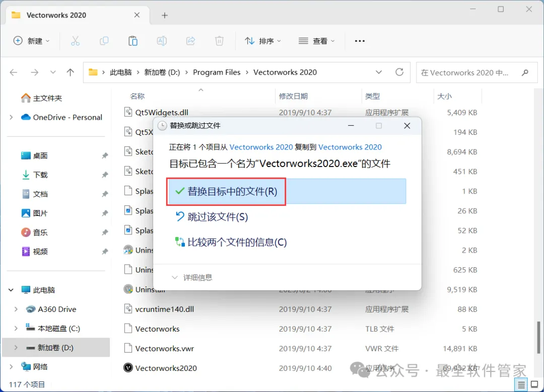The image size is (544, 392).
Task: Click the Share icon in toolbar
Action: click(x=190, y=41)
